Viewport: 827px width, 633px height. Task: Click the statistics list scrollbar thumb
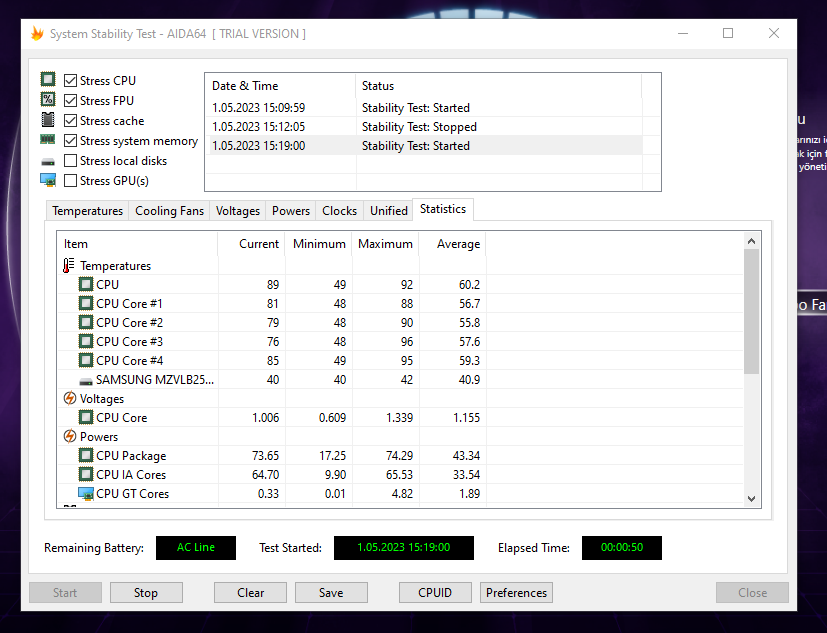pyautogui.click(x=752, y=311)
